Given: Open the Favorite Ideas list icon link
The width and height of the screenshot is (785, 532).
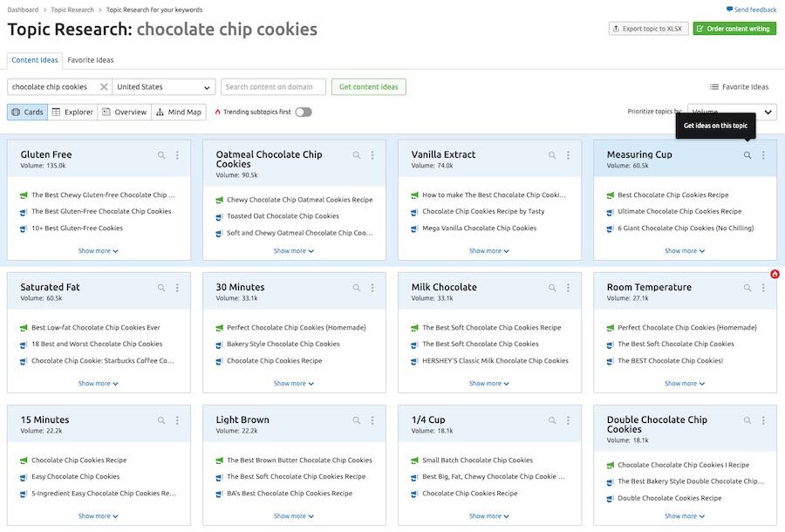Looking at the screenshot, I should tap(739, 86).
